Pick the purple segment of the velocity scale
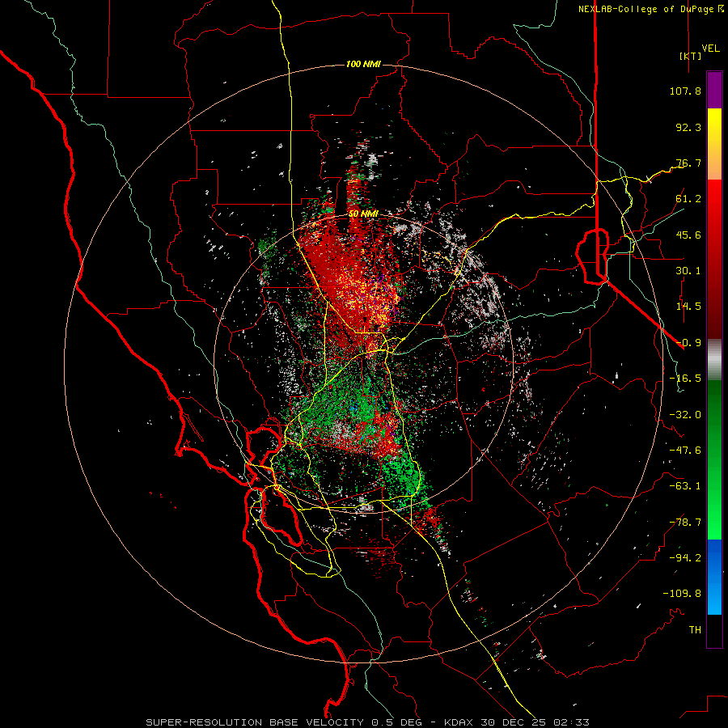This screenshot has height=728, width=728. point(714,90)
